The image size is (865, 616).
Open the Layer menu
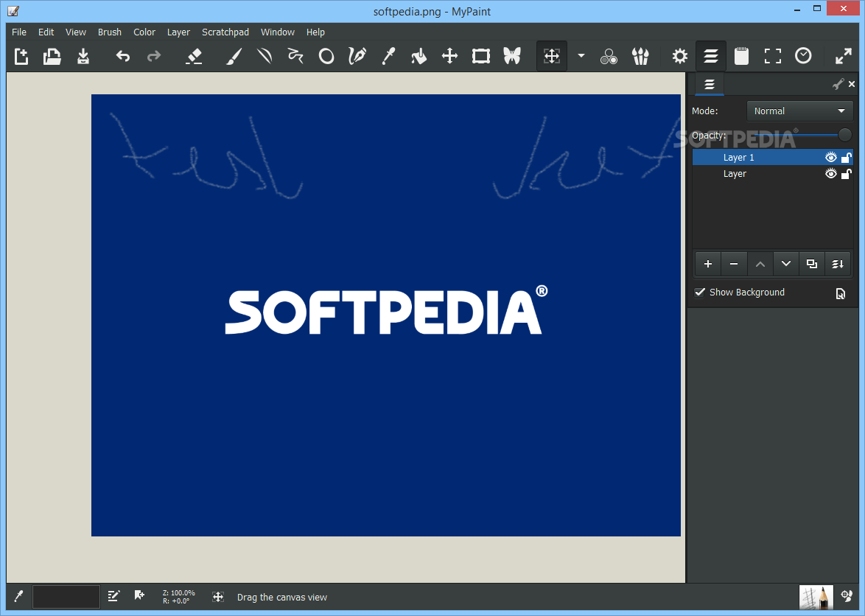click(x=178, y=32)
